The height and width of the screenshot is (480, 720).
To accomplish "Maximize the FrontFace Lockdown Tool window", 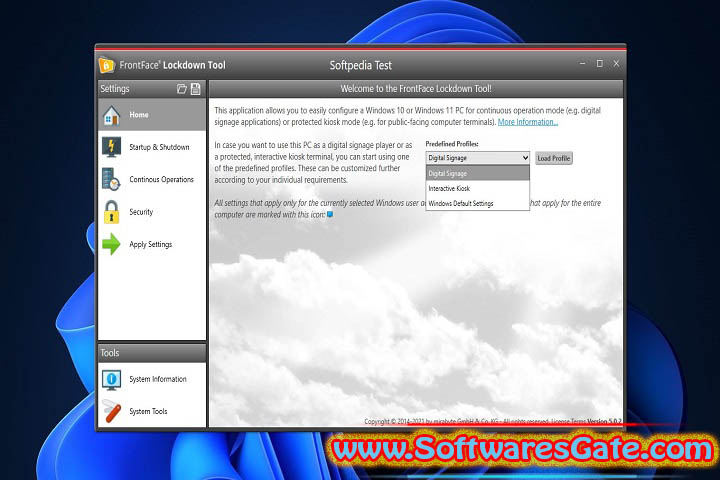I will point(599,63).
